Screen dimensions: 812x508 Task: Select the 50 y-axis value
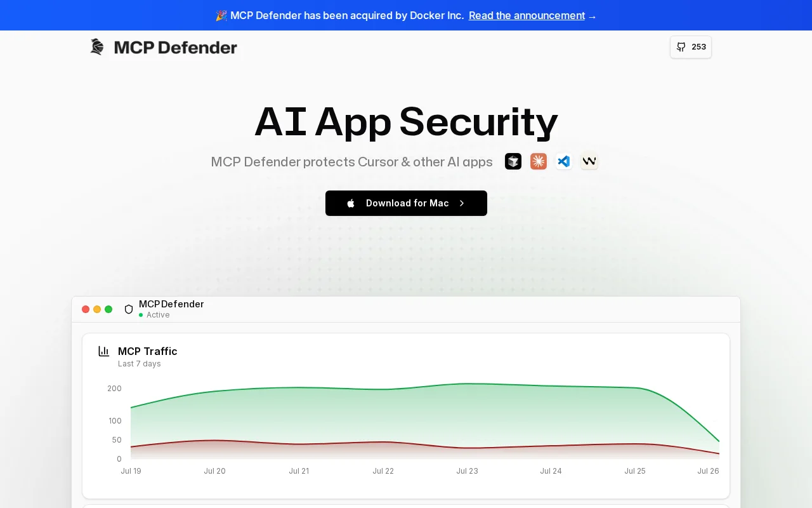(x=117, y=440)
